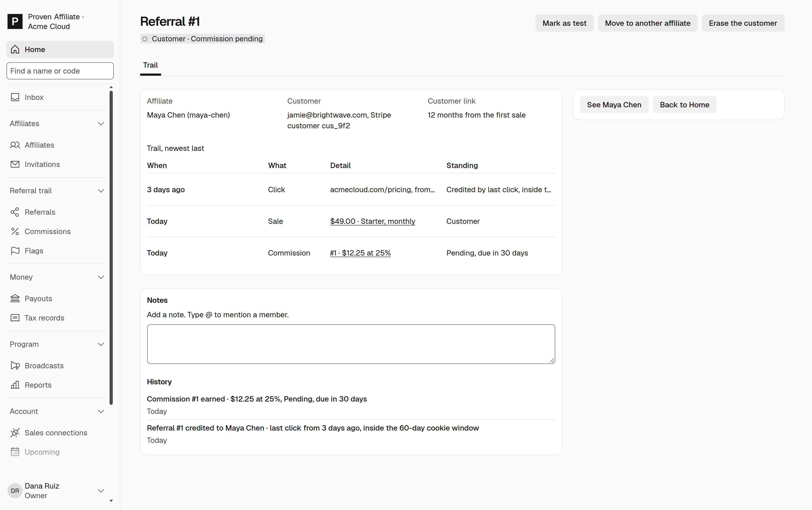Collapse the Referral trail section chevron

point(101,191)
